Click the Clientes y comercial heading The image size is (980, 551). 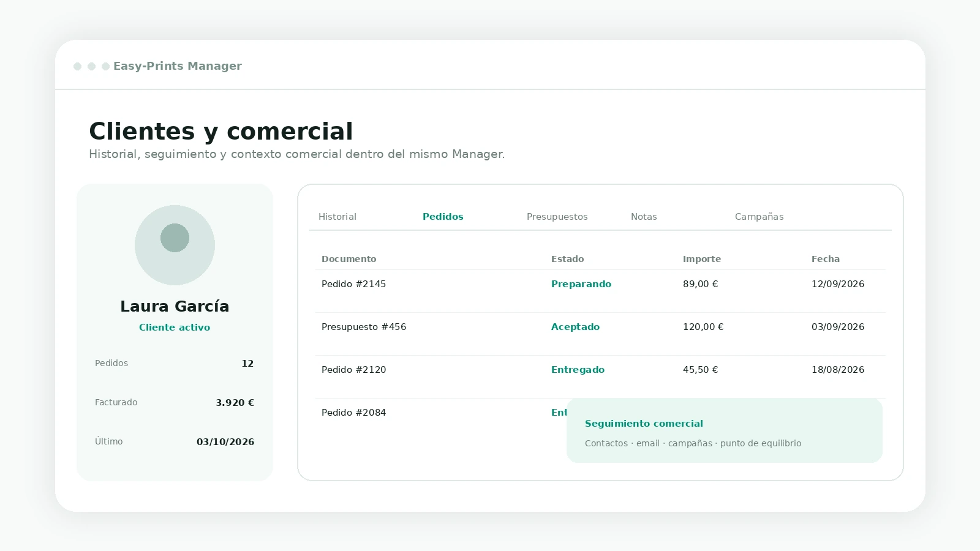click(x=221, y=131)
